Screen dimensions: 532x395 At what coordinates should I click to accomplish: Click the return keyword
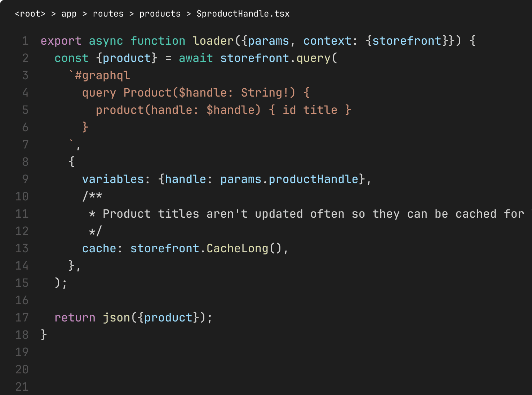tap(75, 318)
